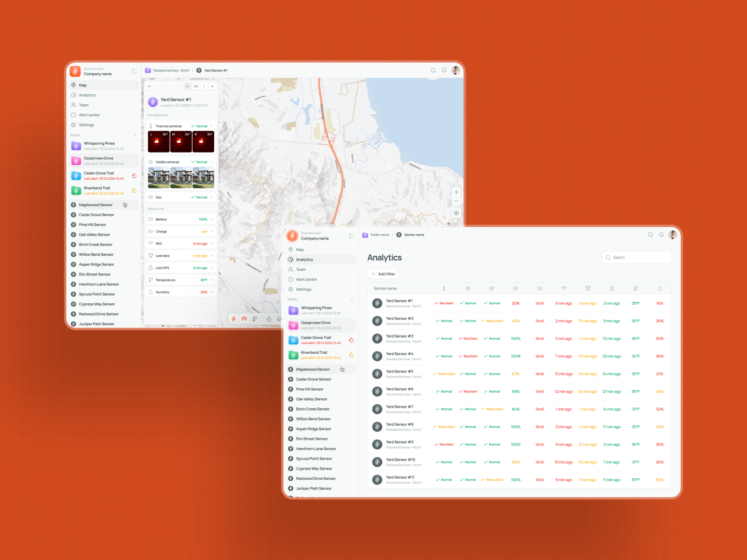Sort by thermal camera column icon

[x=444, y=288]
